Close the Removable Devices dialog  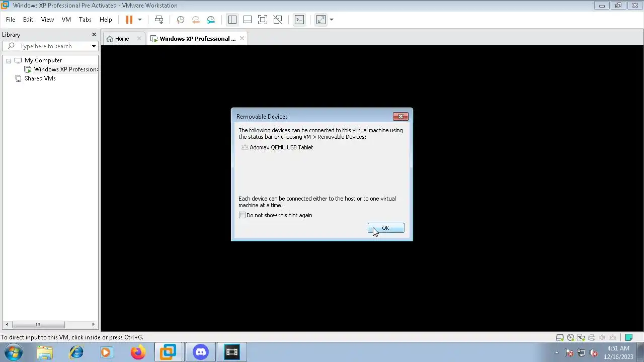click(400, 116)
